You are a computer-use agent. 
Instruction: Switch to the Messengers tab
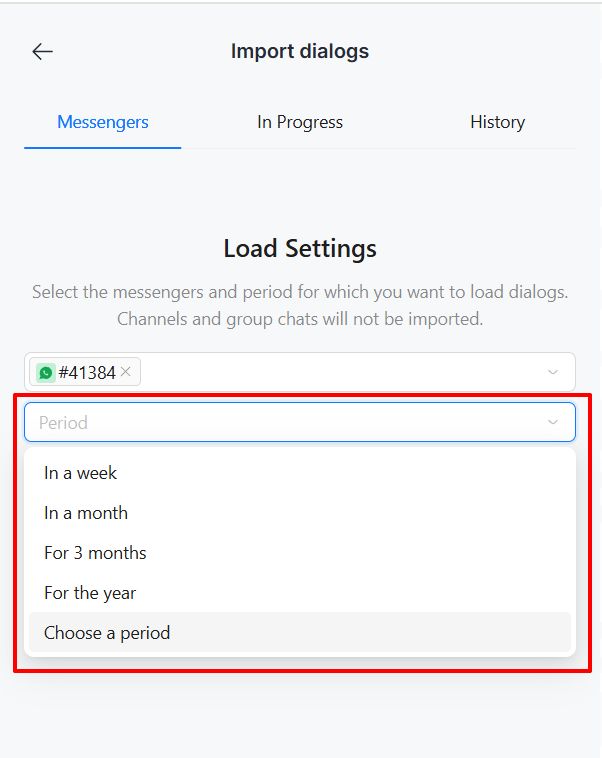coord(102,122)
